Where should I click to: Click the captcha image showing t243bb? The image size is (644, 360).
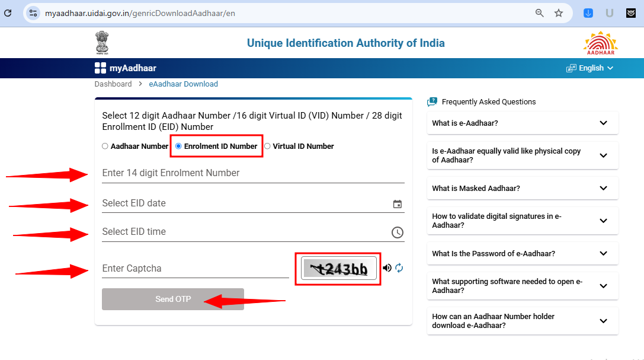[x=338, y=268]
